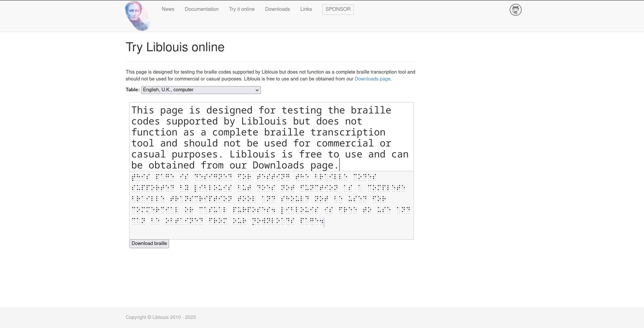
Task: Click the chevron arrow on the Table dropdown
Action: [257, 90]
